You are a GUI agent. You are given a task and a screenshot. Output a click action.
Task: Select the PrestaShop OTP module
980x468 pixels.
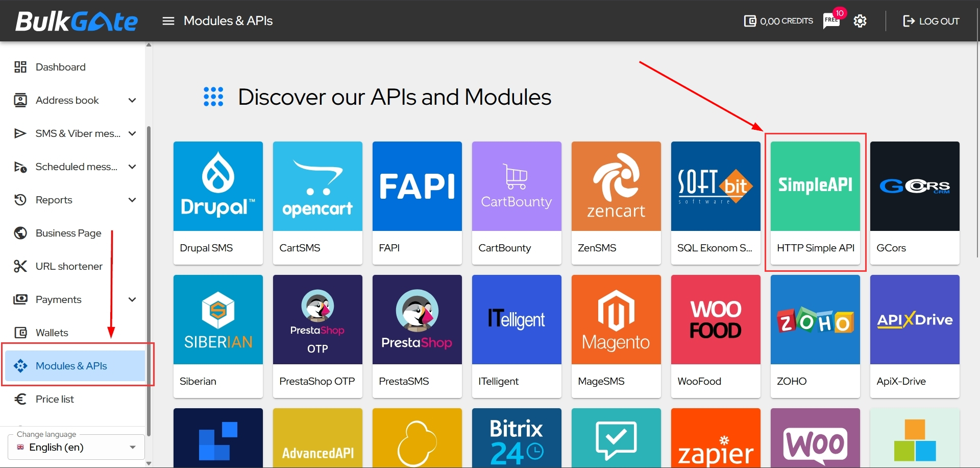tap(317, 336)
